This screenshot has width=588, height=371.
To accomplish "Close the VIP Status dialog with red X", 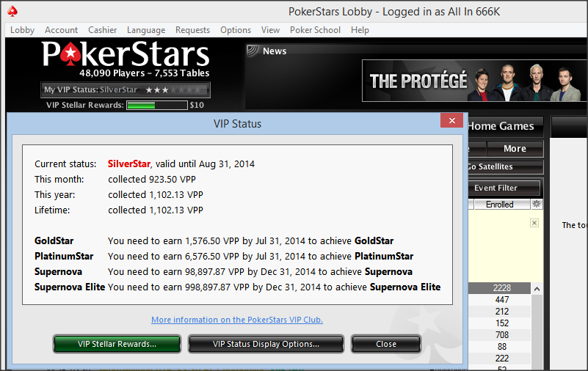I will (452, 120).
